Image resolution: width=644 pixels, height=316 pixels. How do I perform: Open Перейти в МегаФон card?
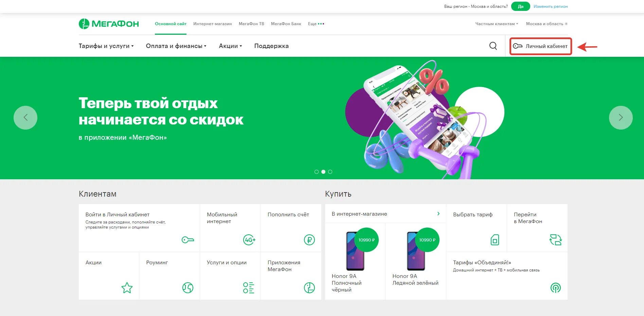click(x=537, y=228)
